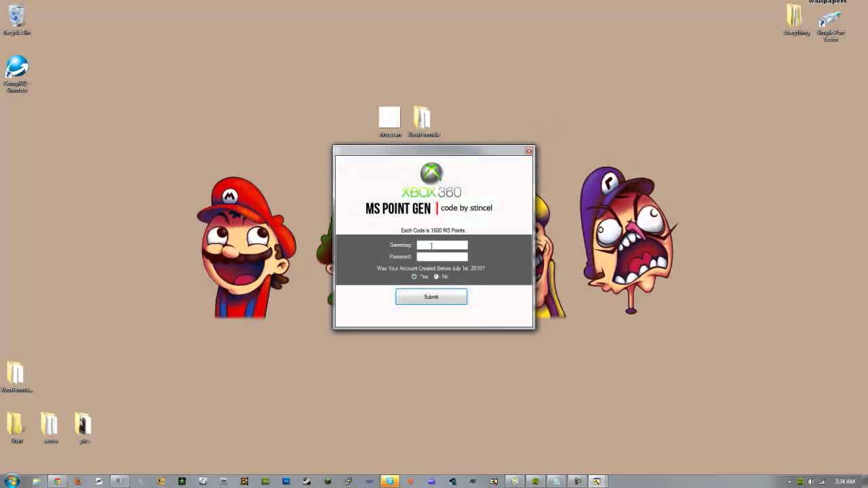Open the Recycle Bin desktop icon
This screenshot has width=868, height=488.
pyautogui.click(x=17, y=20)
